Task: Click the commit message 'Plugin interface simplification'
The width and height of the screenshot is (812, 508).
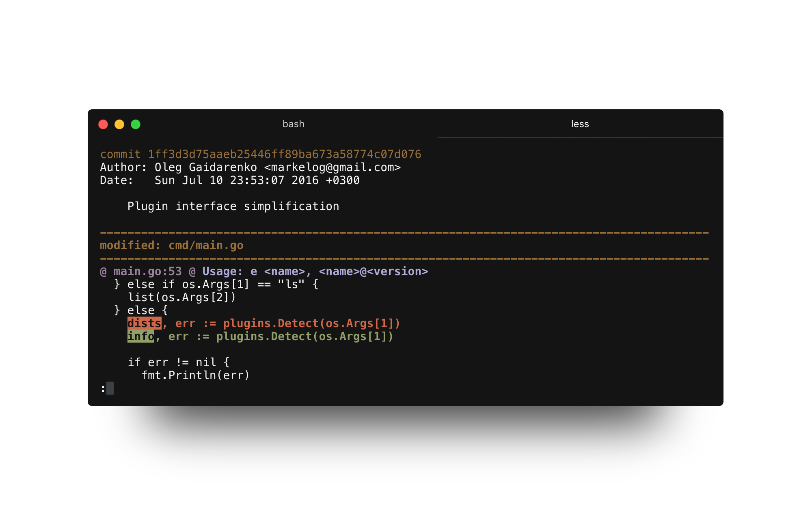Action: point(233,206)
